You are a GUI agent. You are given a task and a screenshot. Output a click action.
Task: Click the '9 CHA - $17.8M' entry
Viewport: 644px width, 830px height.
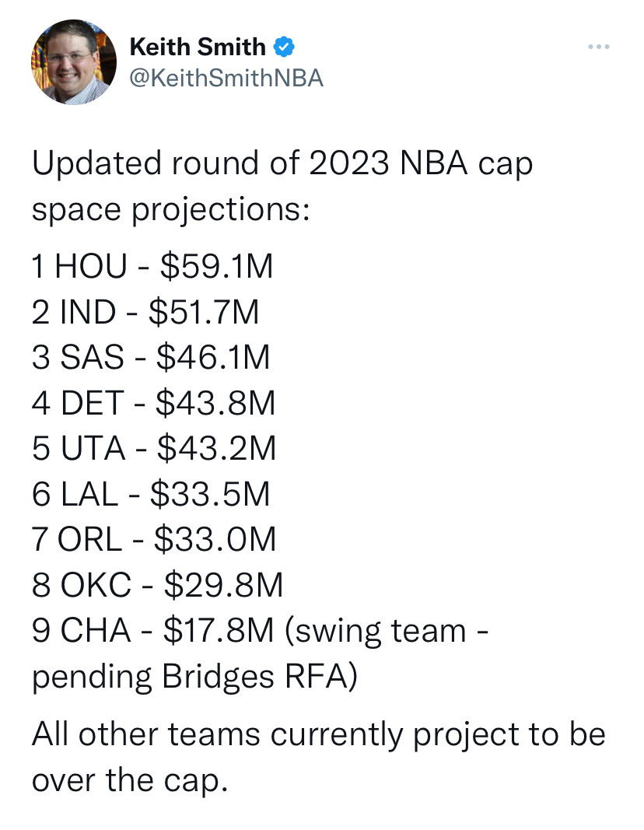[x=152, y=630]
